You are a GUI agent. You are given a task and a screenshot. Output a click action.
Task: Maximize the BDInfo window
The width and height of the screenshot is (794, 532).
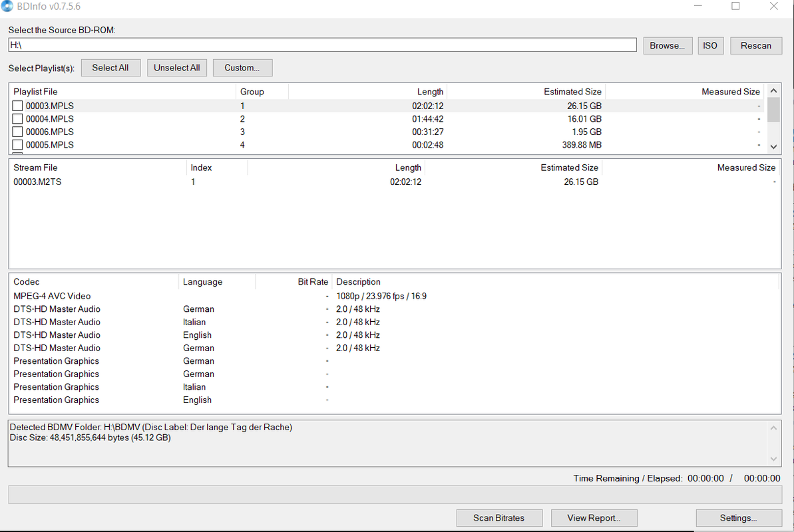[x=735, y=6]
